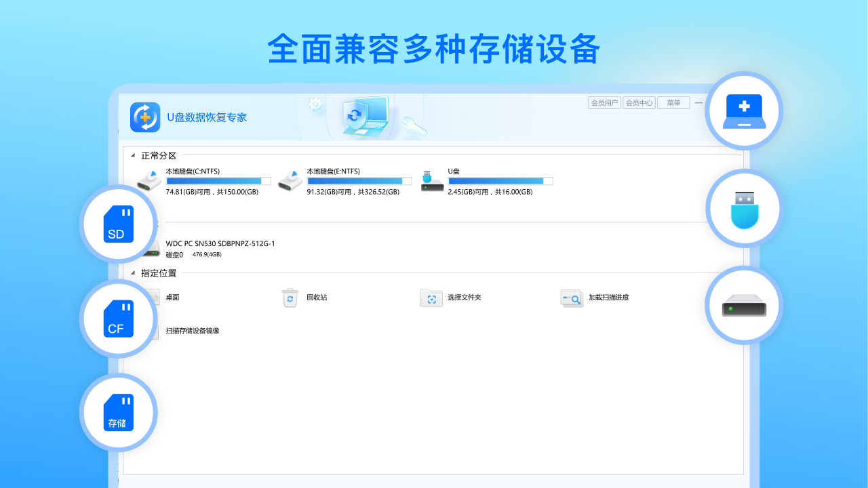The width and height of the screenshot is (868, 488).
Task: Click the SD card circular badge
Action: click(118, 224)
